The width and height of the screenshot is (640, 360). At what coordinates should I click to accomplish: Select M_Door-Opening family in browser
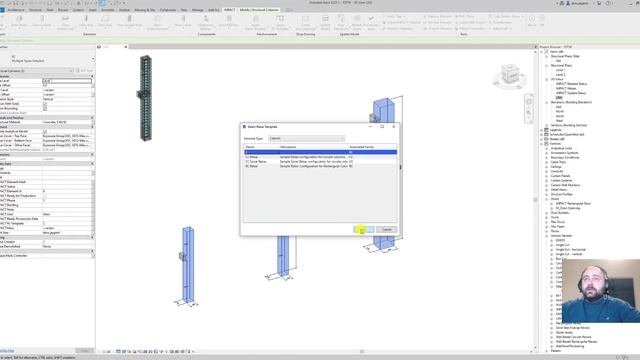pos(568,208)
